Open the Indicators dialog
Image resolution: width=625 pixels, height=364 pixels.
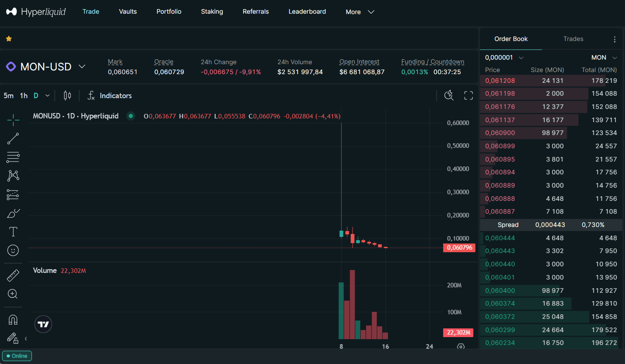pos(110,96)
